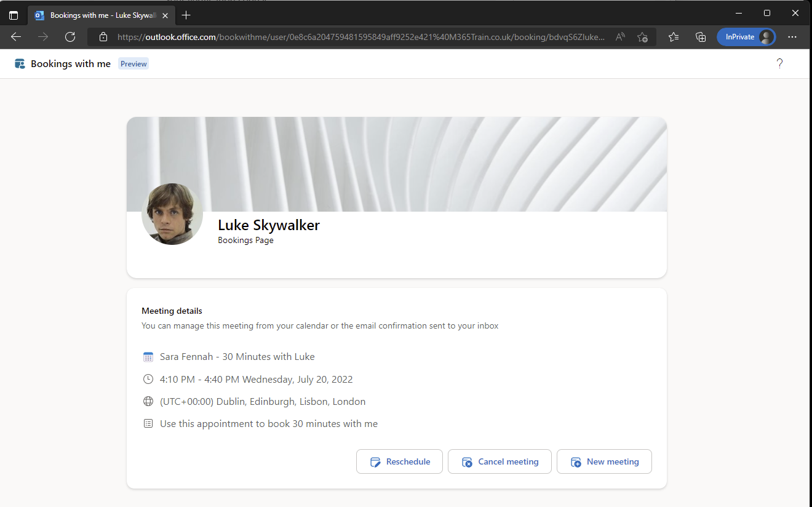Open the browser Settings and more menu
The width and height of the screenshot is (812, 507).
tap(792, 37)
